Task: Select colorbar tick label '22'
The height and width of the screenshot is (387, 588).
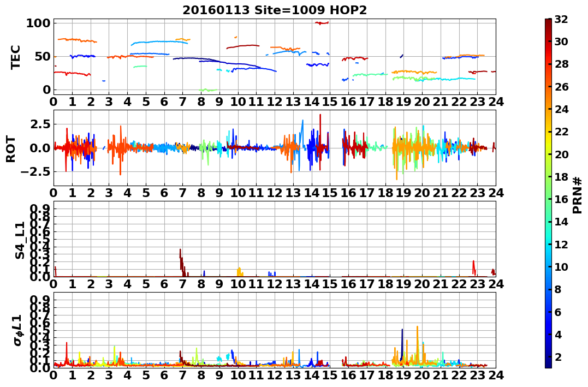Action: pyautogui.click(x=561, y=132)
